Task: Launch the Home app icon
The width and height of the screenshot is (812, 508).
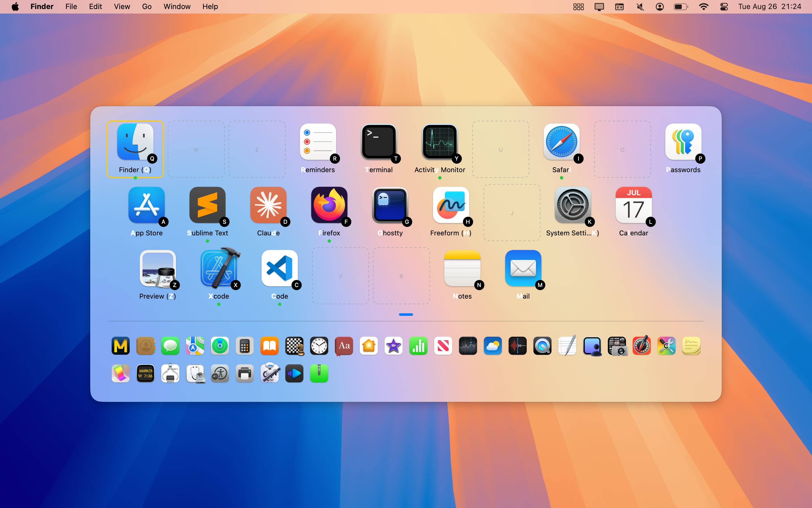Action: click(x=369, y=346)
